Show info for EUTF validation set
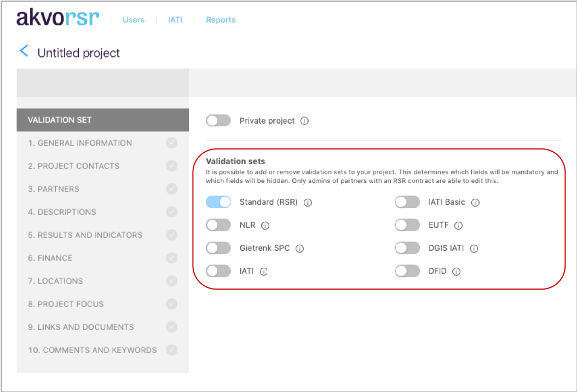The height and width of the screenshot is (392, 577). click(x=458, y=226)
